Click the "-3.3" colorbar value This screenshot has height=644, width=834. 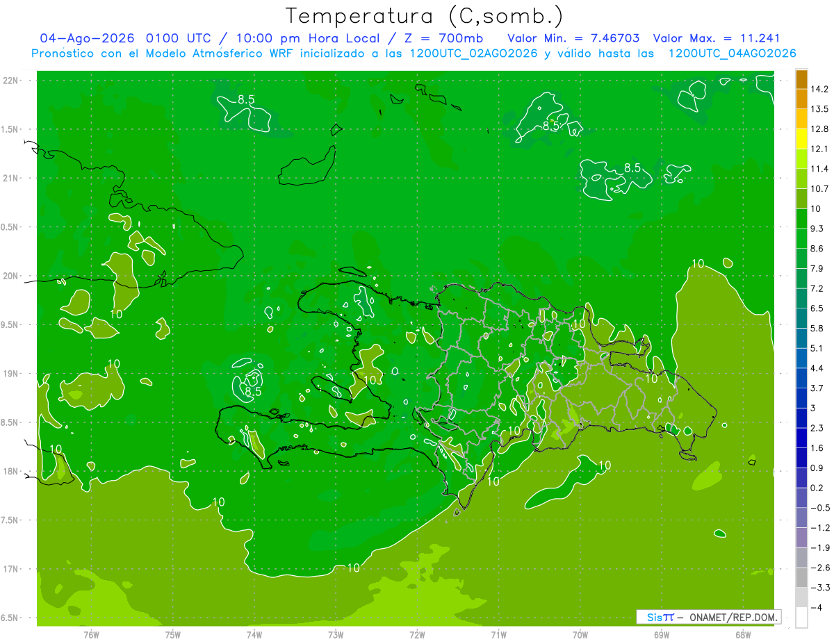[819, 587]
